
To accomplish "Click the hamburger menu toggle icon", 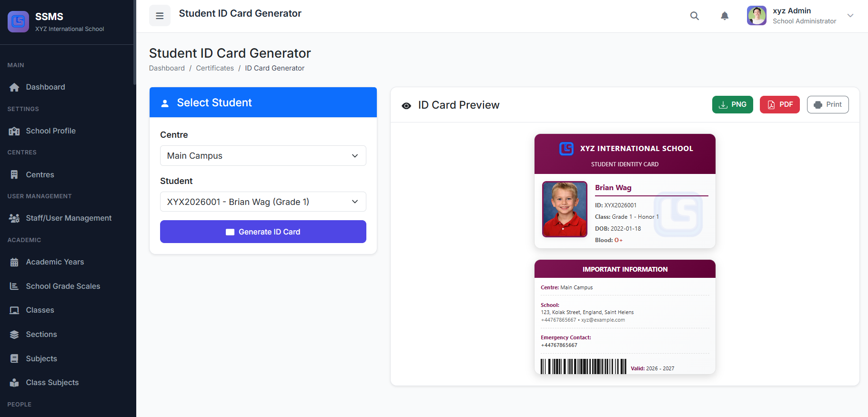I will (160, 16).
